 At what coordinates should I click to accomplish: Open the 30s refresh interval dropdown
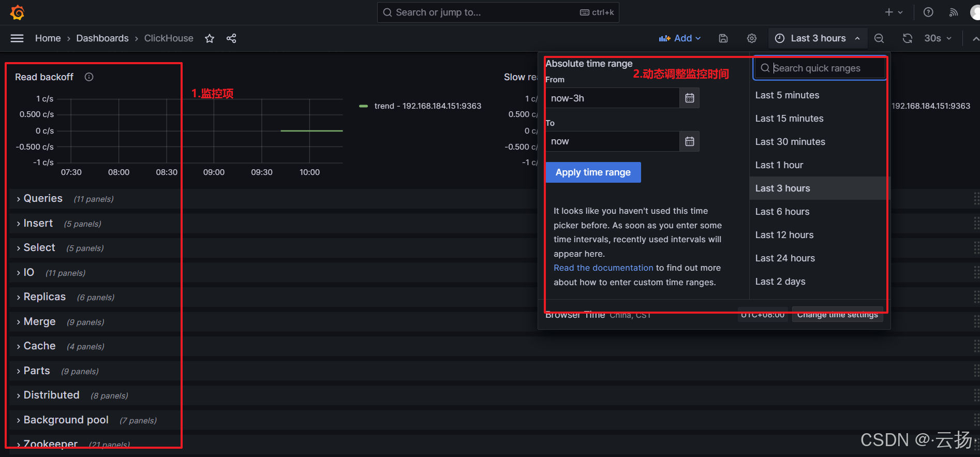click(938, 38)
